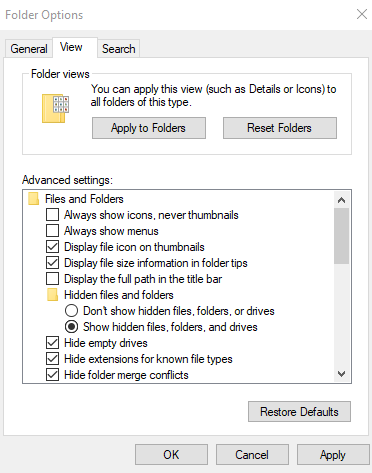372x473 pixels.
Task: Enable Always show menus checkbox
Action: pyautogui.click(x=52, y=231)
